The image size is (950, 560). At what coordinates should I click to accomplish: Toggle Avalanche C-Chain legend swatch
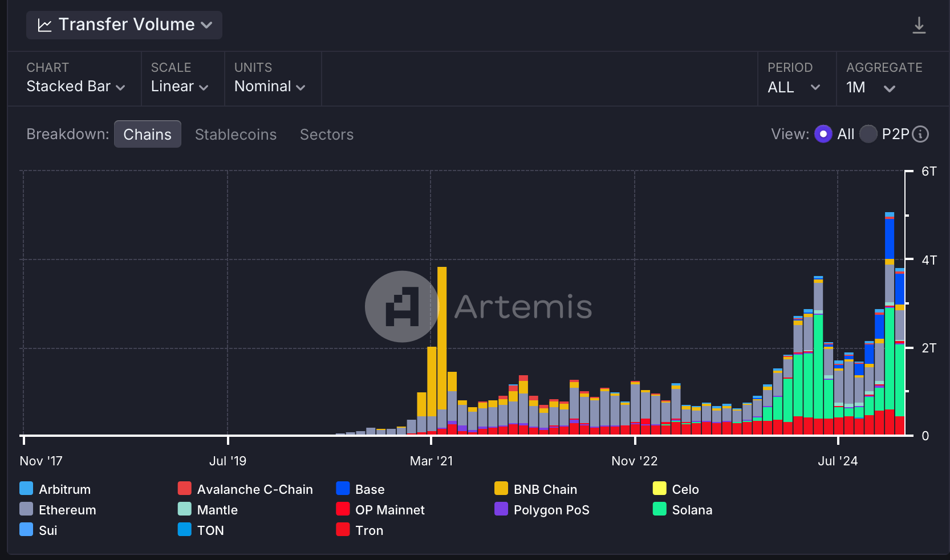click(x=184, y=488)
